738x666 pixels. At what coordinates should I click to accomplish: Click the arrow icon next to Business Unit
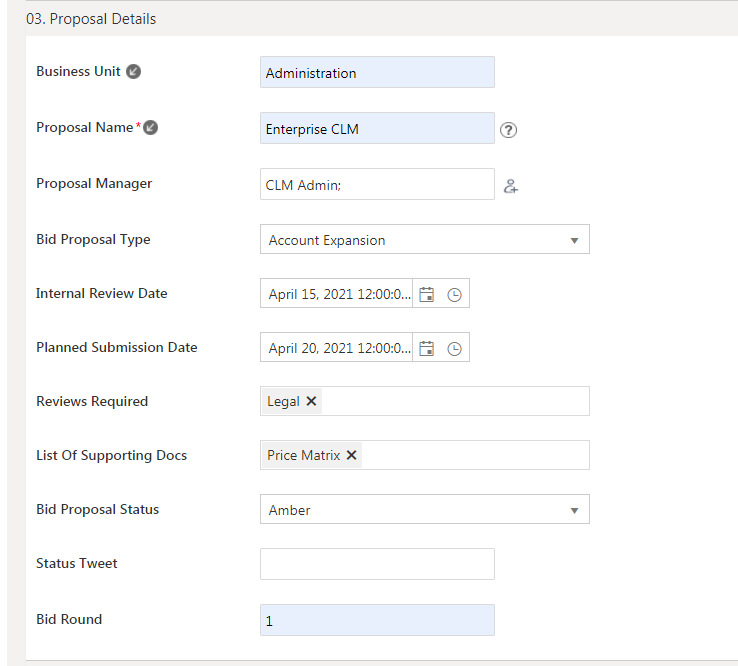click(133, 72)
